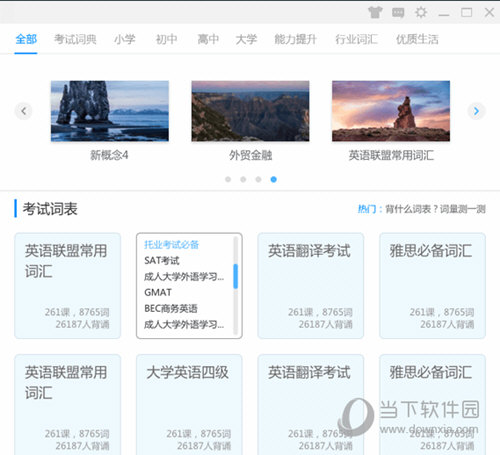Choose SAT考试 in the dropdown list
This screenshot has width=500, height=455.
[162, 260]
